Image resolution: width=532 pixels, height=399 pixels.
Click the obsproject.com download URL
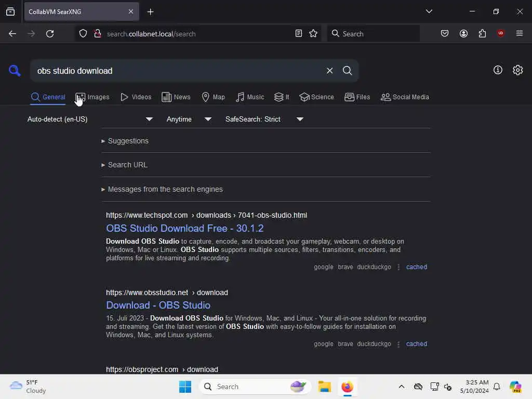pos(162,369)
